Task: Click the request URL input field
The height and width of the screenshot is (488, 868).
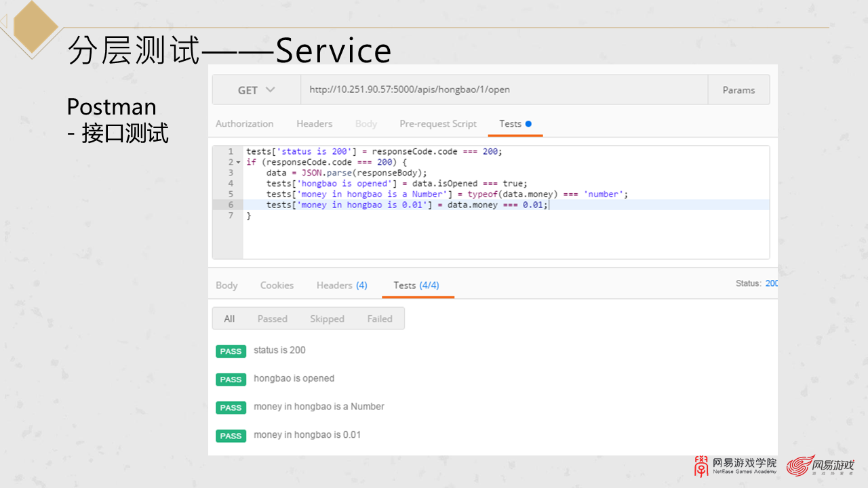Action: (503, 90)
